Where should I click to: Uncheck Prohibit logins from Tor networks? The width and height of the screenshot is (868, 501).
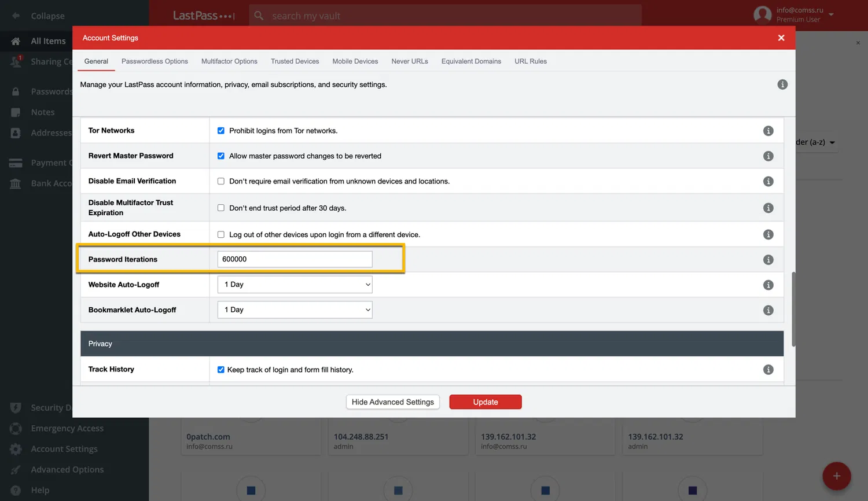pos(221,131)
